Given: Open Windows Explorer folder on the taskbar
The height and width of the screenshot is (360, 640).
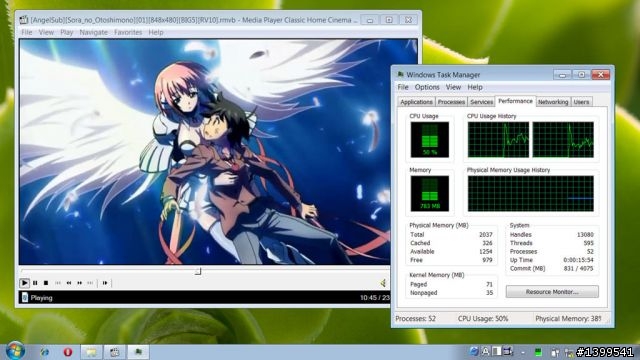Looking at the screenshot, I should pos(91,352).
